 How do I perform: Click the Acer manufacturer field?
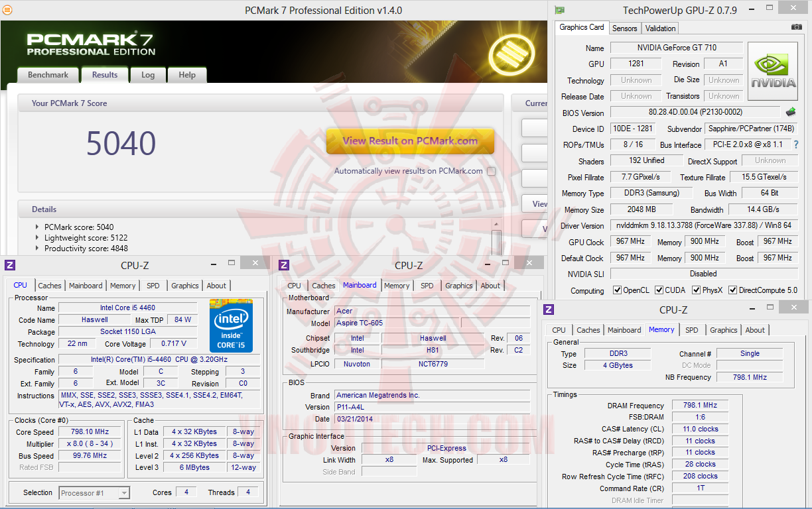pos(432,311)
